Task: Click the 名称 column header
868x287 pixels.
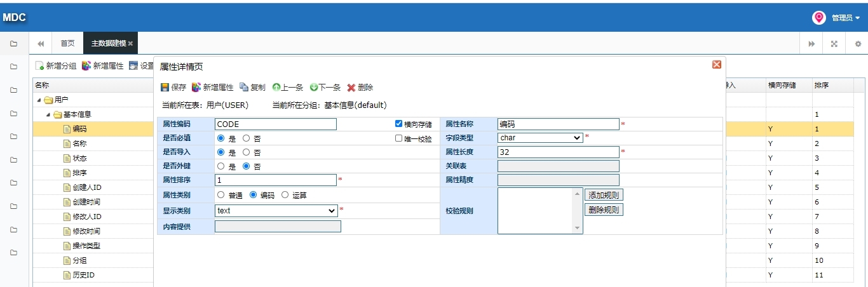Action: pyautogui.click(x=93, y=85)
